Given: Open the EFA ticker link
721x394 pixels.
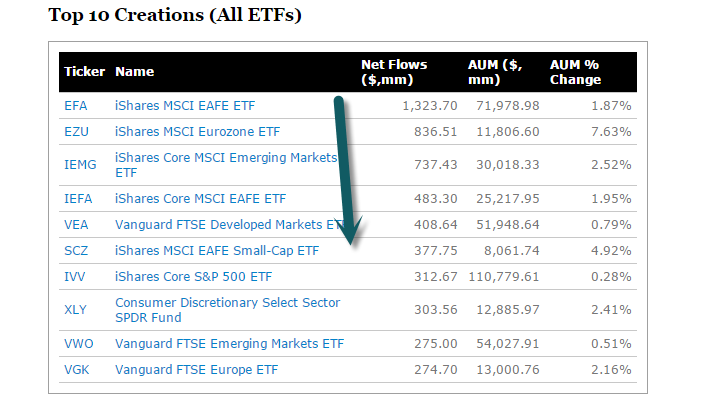Looking at the screenshot, I should click(75, 106).
